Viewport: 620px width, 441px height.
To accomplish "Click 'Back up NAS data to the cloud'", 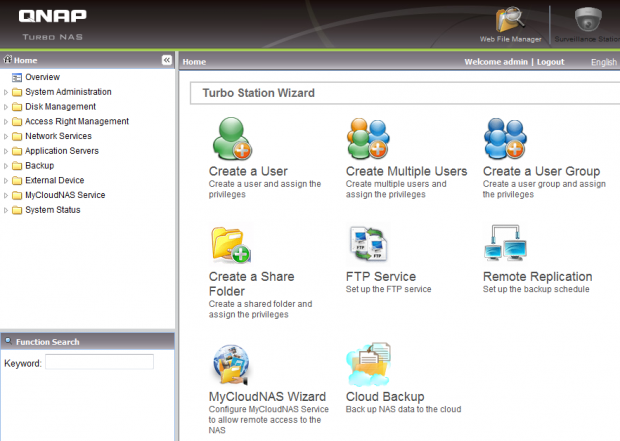I will click(x=403, y=409).
